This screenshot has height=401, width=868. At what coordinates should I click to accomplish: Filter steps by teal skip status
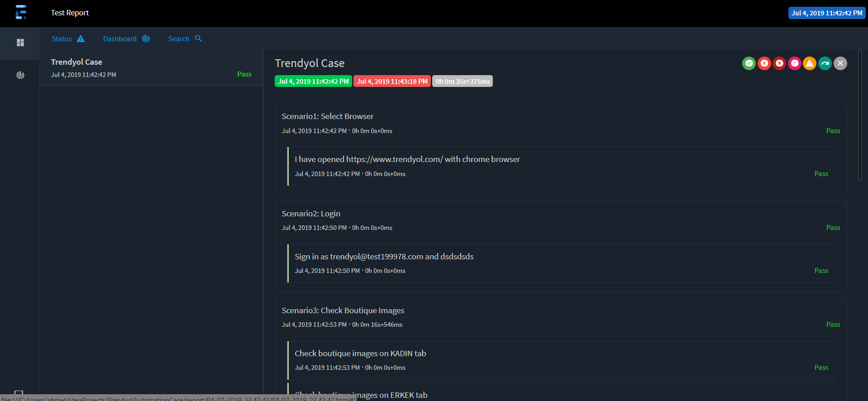click(x=825, y=63)
